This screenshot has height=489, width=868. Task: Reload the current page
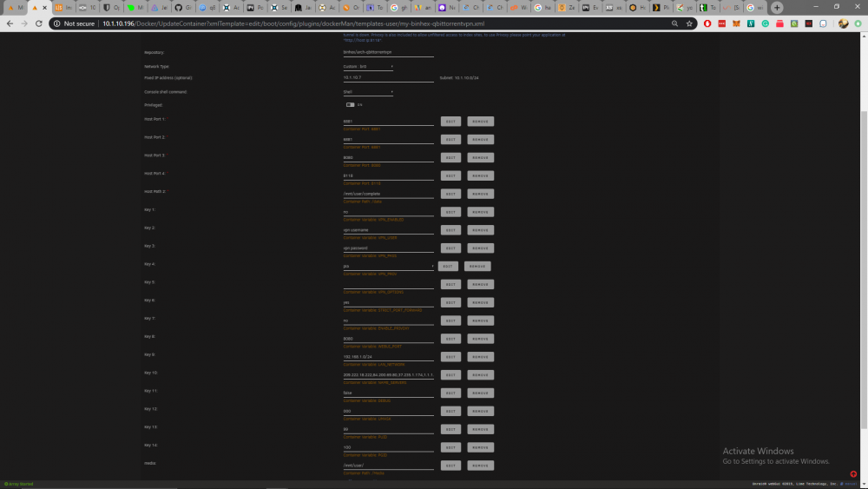pos(39,23)
